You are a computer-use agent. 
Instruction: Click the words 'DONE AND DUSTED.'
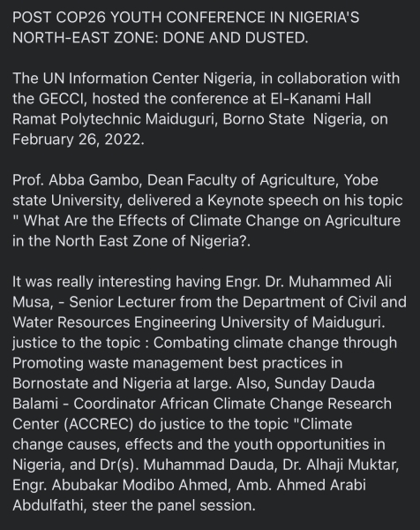(236, 37)
